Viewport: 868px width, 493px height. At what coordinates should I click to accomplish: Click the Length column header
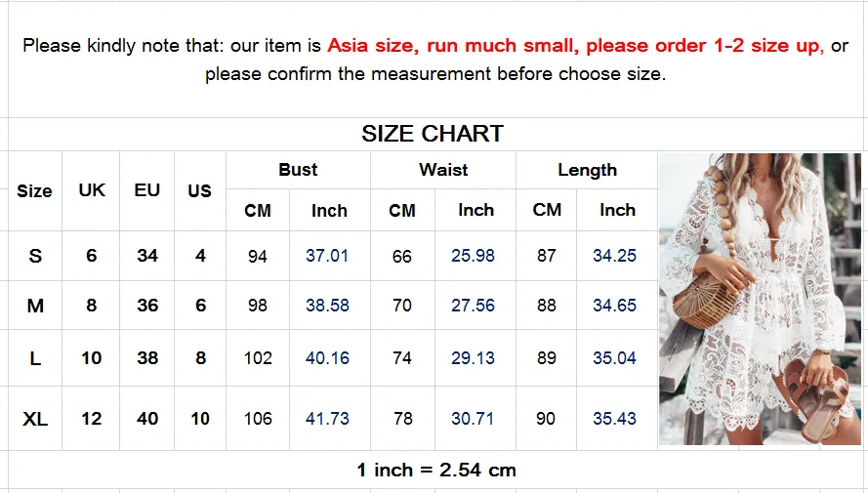(x=587, y=170)
